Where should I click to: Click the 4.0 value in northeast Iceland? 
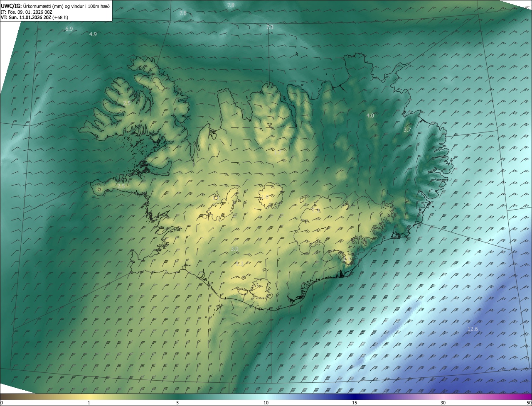click(370, 115)
